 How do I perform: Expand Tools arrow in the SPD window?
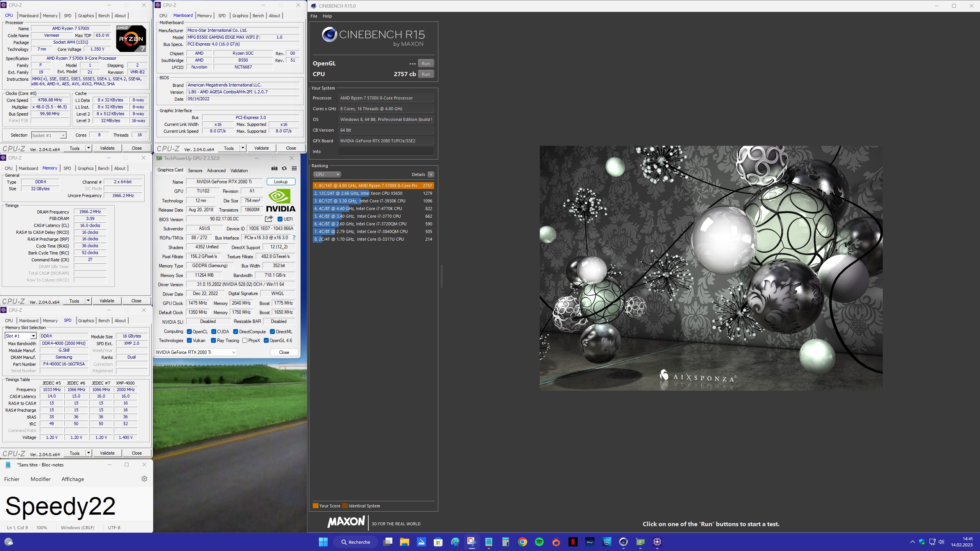pos(88,453)
